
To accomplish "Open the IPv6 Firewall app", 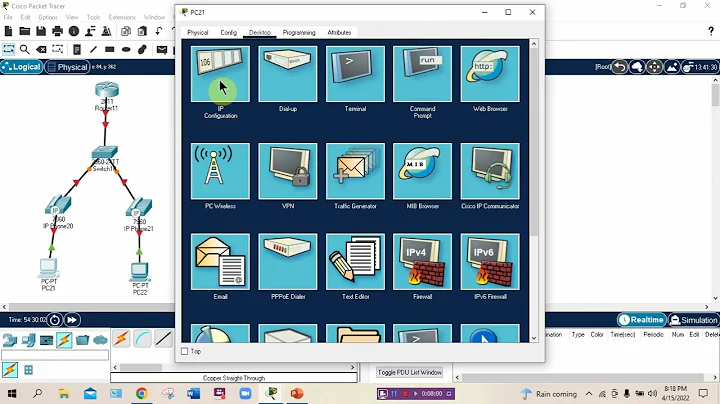I will click(x=490, y=262).
